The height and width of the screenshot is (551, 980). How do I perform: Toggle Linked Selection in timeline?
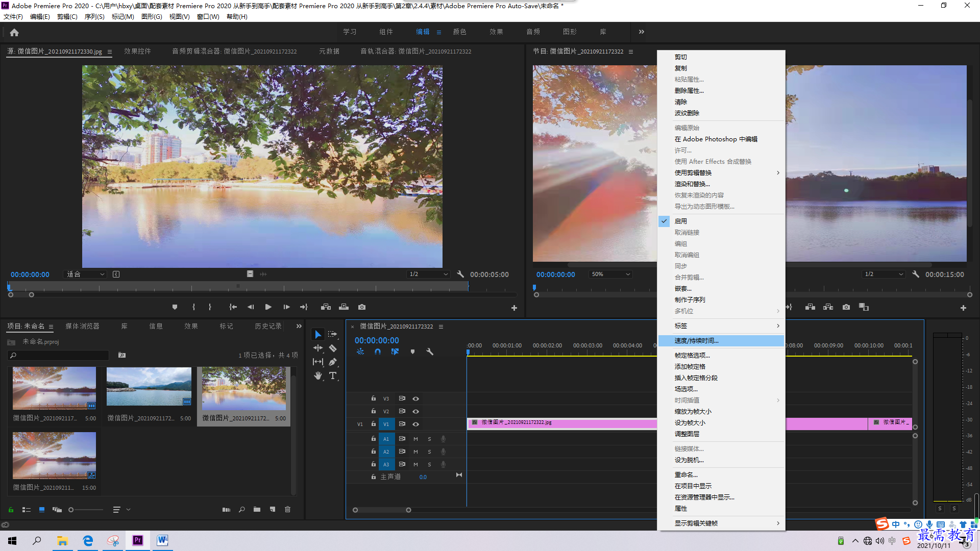[x=395, y=352]
